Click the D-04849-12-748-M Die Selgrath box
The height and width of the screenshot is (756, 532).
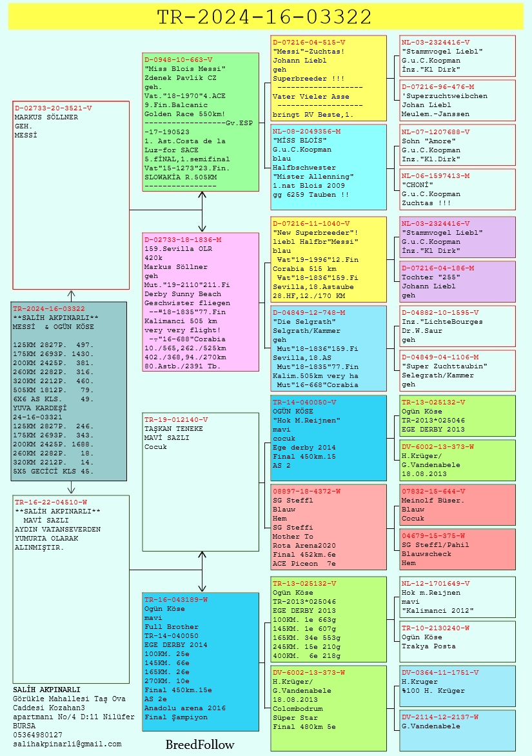pyautogui.click(x=329, y=348)
